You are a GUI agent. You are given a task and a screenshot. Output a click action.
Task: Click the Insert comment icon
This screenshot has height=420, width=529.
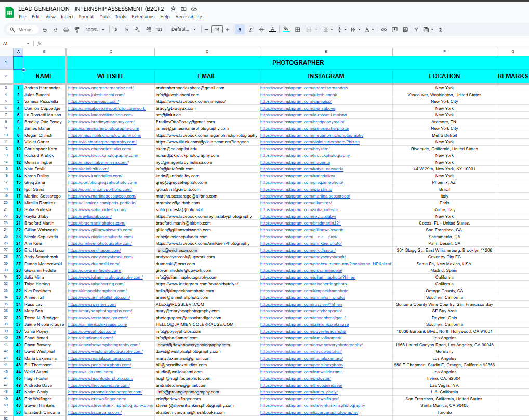tap(395, 30)
